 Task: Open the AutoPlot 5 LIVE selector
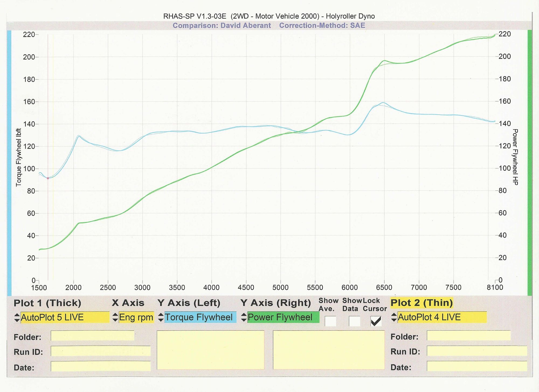65,317
